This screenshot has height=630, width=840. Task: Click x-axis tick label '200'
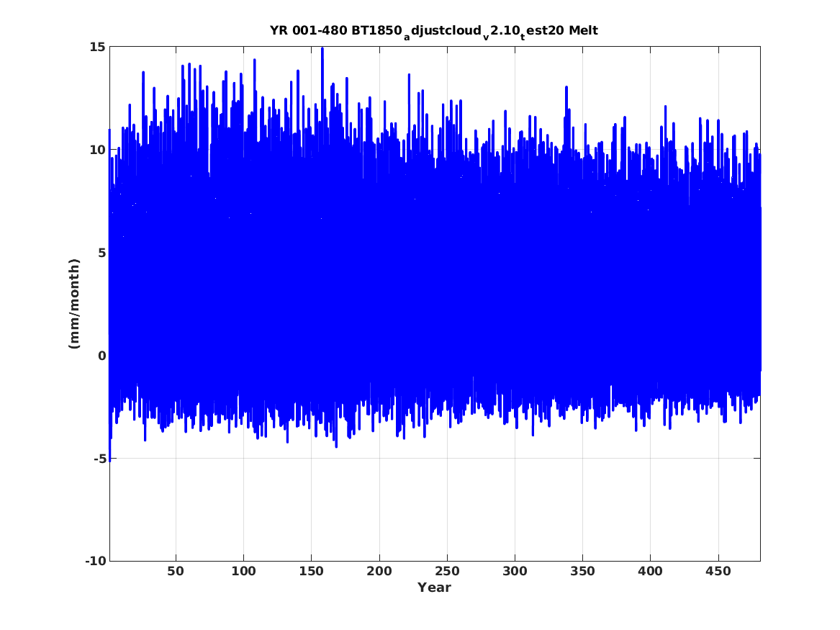[379, 571]
